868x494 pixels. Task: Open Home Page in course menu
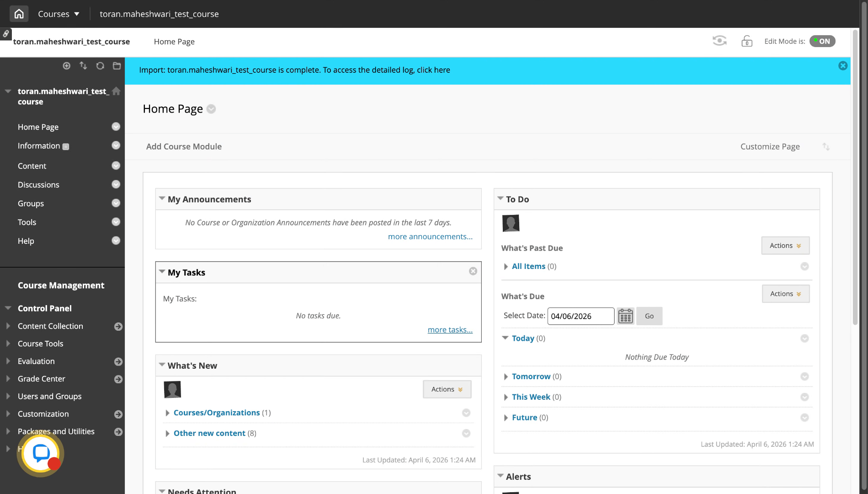(x=38, y=127)
